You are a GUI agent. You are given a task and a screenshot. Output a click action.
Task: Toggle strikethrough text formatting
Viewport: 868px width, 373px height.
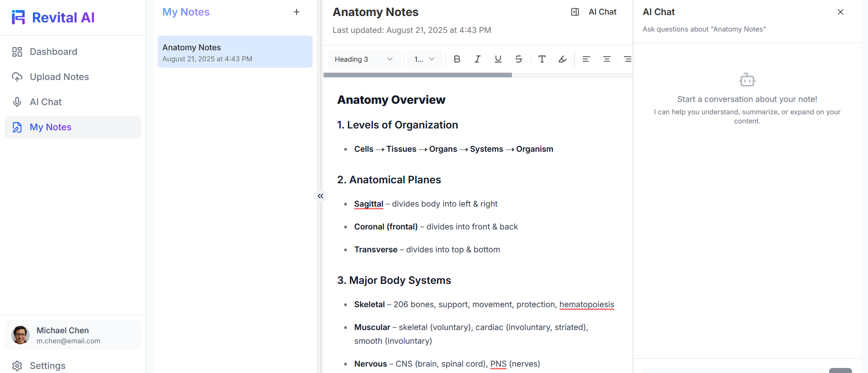click(518, 59)
